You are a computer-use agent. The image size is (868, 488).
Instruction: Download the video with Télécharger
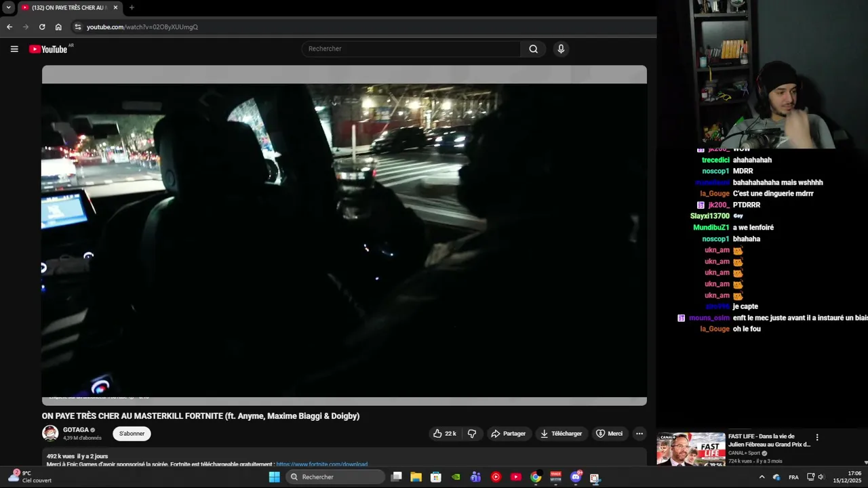pyautogui.click(x=560, y=434)
